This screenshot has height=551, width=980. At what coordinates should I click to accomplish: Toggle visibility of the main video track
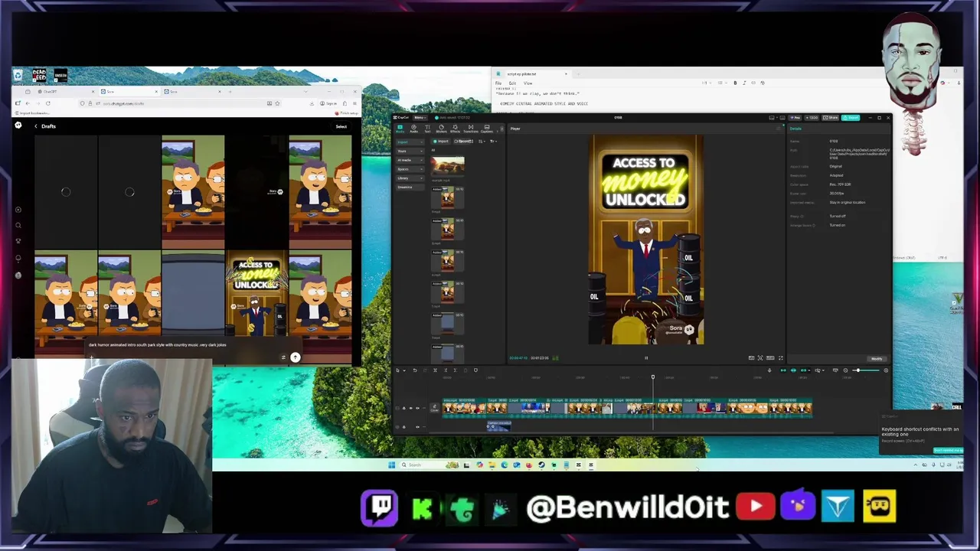click(410, 408)
